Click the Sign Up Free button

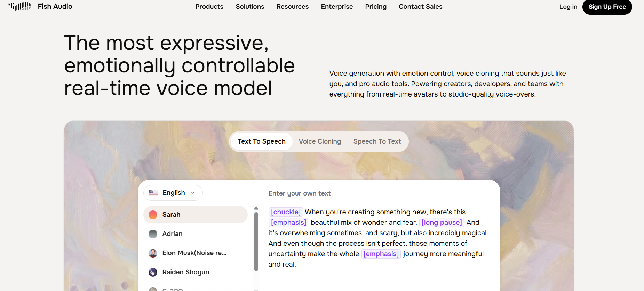click(607, 7)
